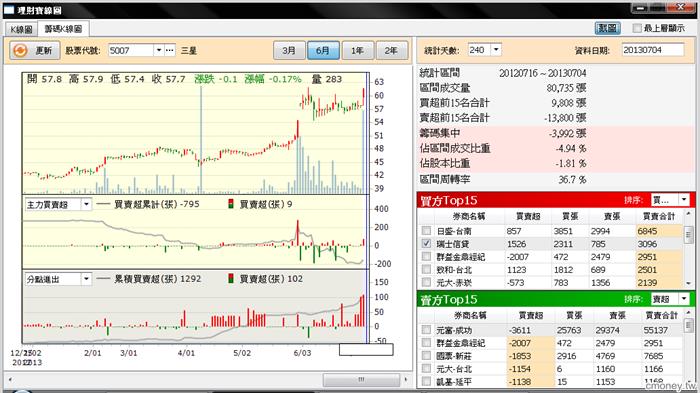Open the stock code 5007 dropdown arrow
The height and width of the screenshot is (393, 700).
[158, 50]
